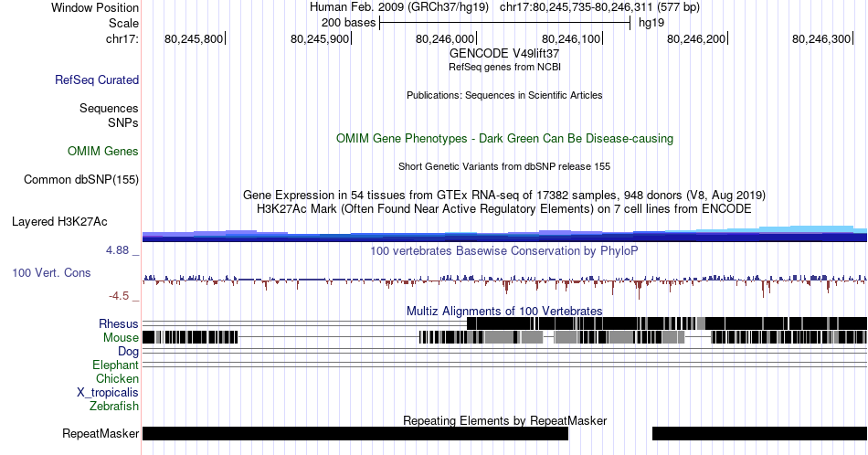Image resolution: width=868 pixels, height=455 pixels.
Task: Click 'Multiz Alignments of 100 Vertebrates' title
Action: 504,311
